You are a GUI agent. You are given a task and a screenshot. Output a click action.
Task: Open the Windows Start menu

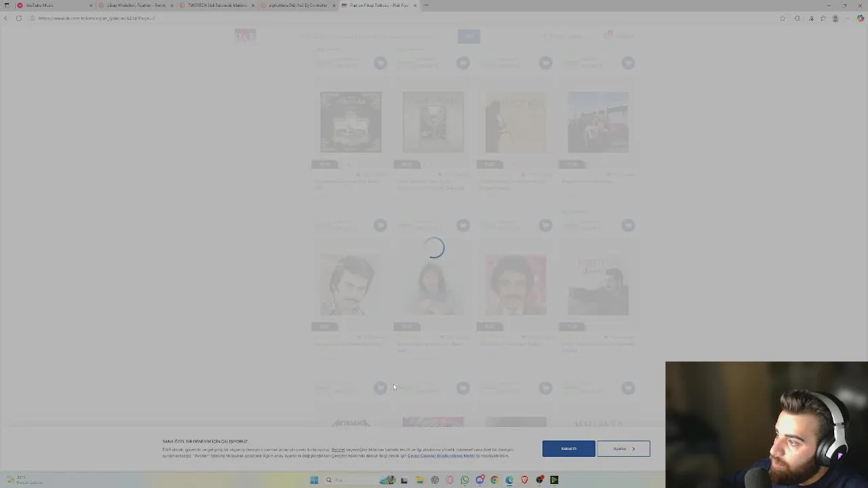click(314, 480)
